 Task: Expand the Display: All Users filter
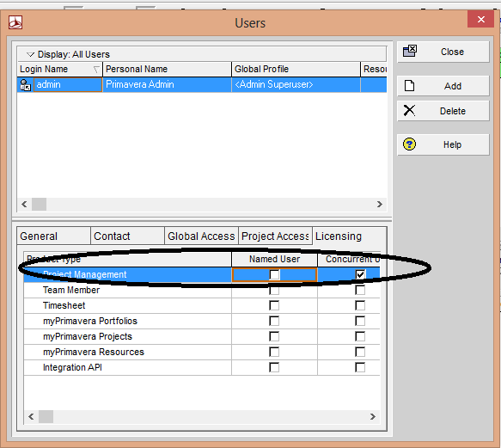(x=30, y=54)
